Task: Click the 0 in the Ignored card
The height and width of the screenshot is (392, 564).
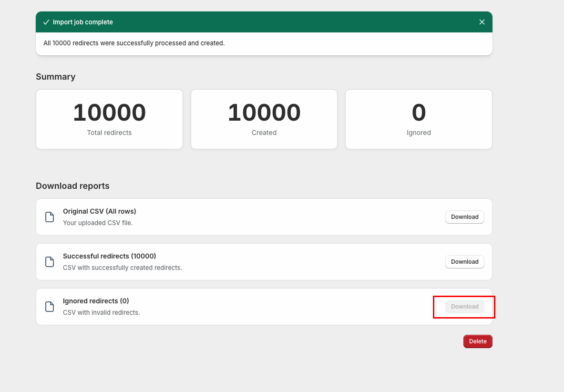Action: point(419,113)
